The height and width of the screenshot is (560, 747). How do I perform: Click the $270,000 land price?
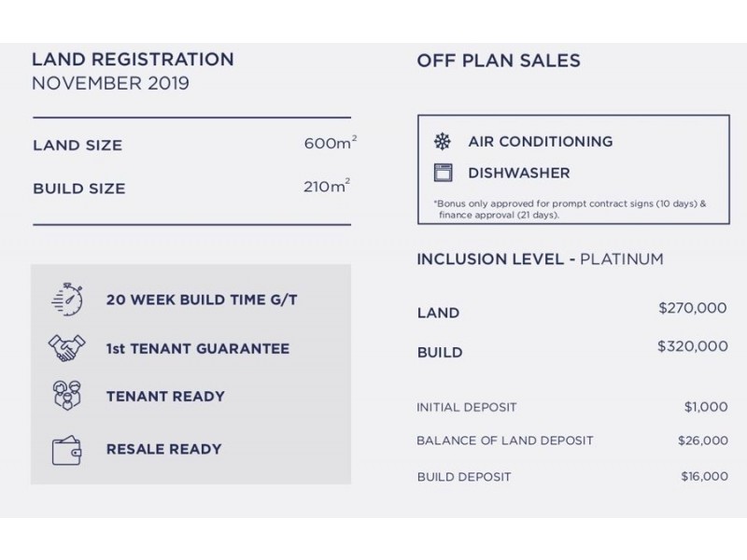coord(692,309)
